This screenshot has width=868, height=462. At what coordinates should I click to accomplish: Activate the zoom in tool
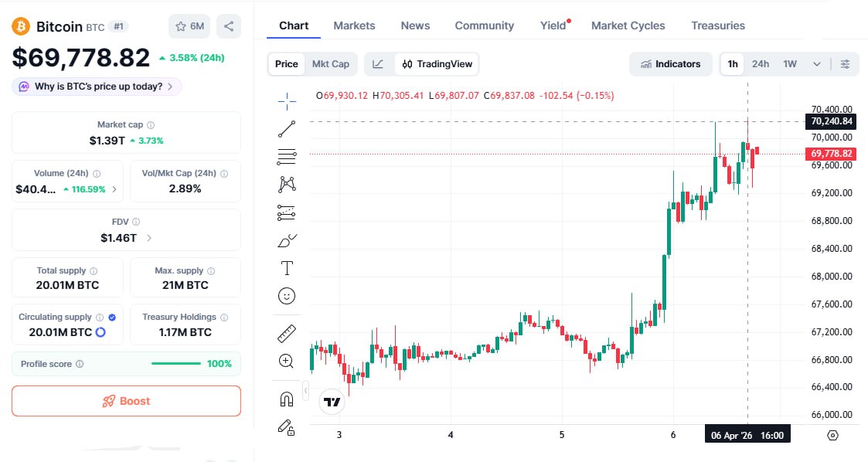287,362
